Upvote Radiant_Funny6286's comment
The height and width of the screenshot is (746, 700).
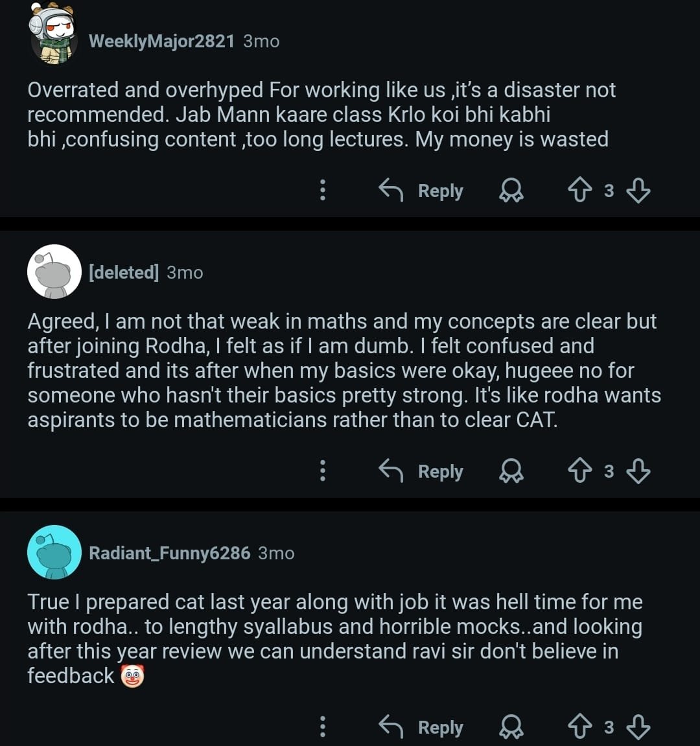(580, 727)
